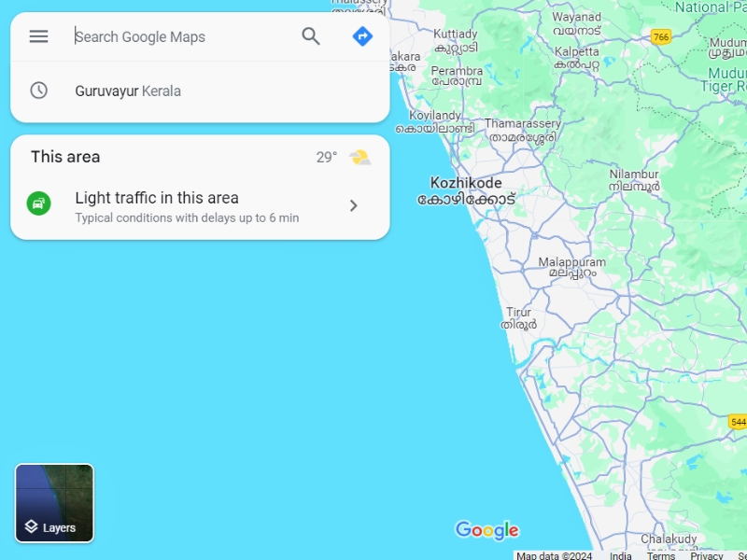
Task: Click the recent search clock icon
Action: tap(38, 91)
